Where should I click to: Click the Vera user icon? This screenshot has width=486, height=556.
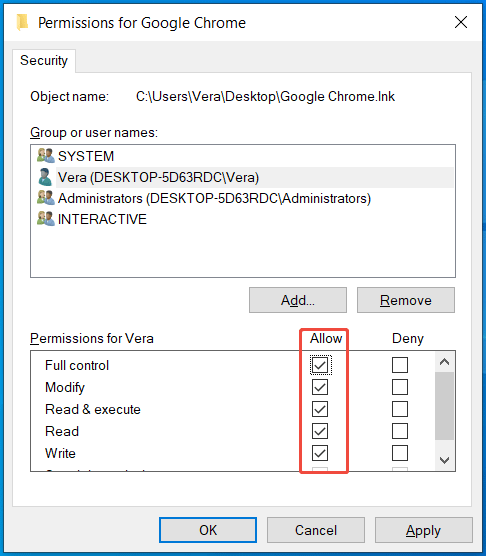point(45,177)
